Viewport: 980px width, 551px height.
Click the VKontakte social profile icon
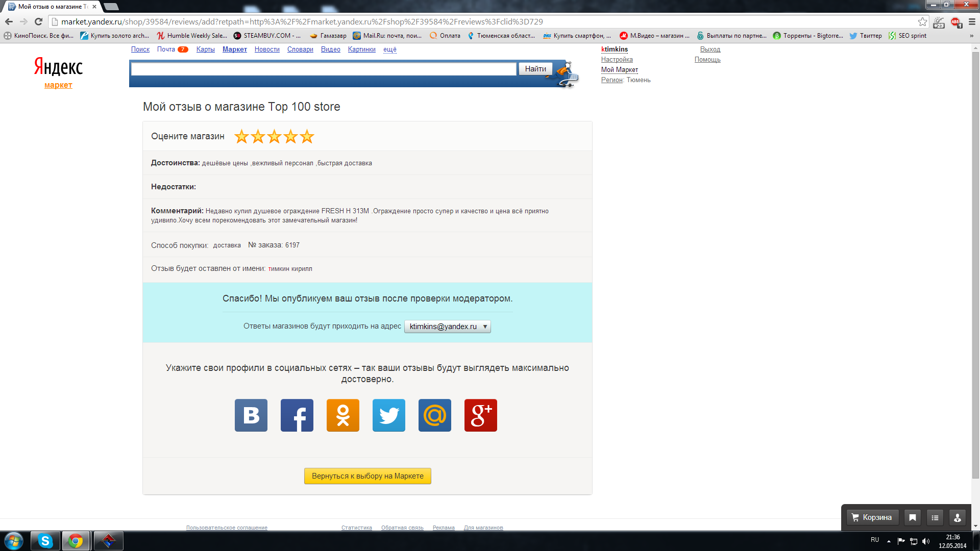point(251,415)
